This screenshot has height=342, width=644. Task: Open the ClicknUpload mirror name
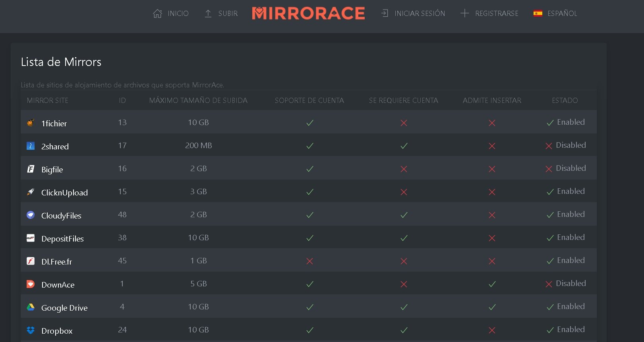point(64,193)
